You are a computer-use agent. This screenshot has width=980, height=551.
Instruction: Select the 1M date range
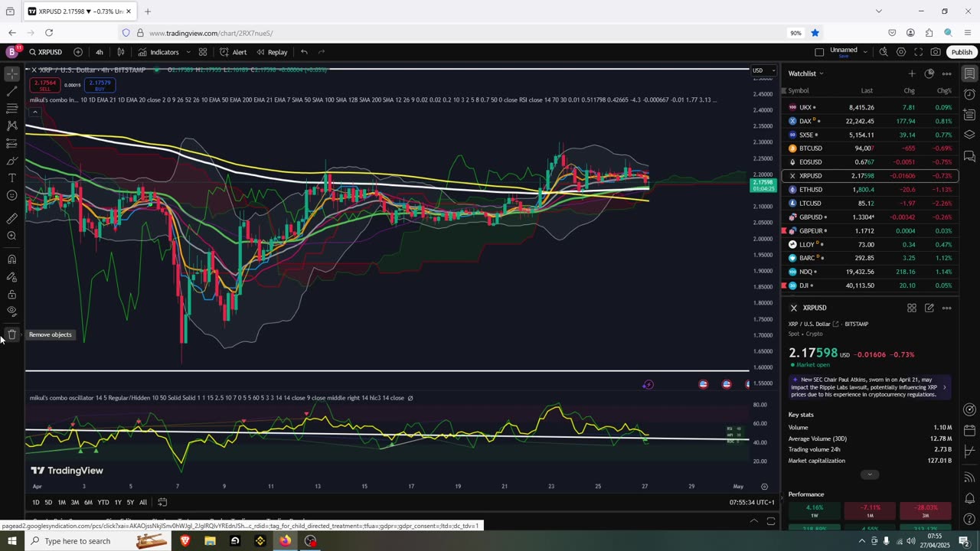[62, 502]
